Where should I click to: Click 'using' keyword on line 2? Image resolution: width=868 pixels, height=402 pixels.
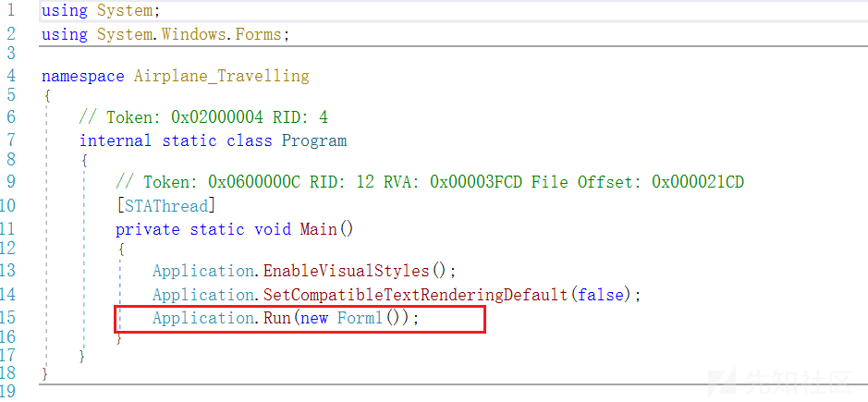(65, 35)
